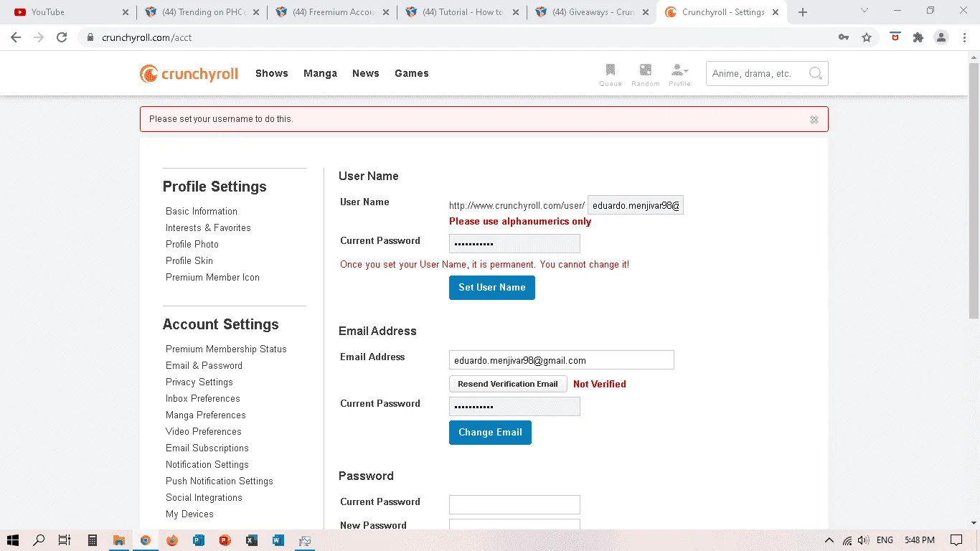The image size is (980, 551).
Task: Open Windows taskbar search
Action: point(39,540)
